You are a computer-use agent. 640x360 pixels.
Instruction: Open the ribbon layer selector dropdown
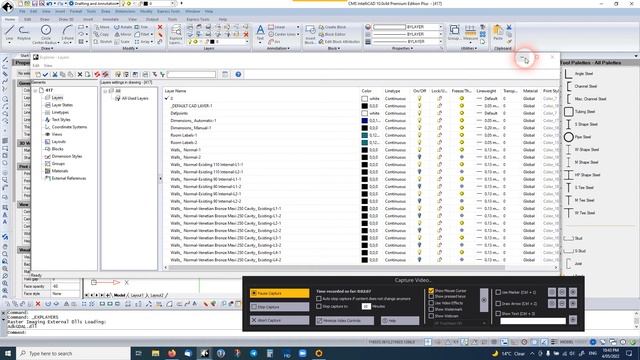click(247, 42)
